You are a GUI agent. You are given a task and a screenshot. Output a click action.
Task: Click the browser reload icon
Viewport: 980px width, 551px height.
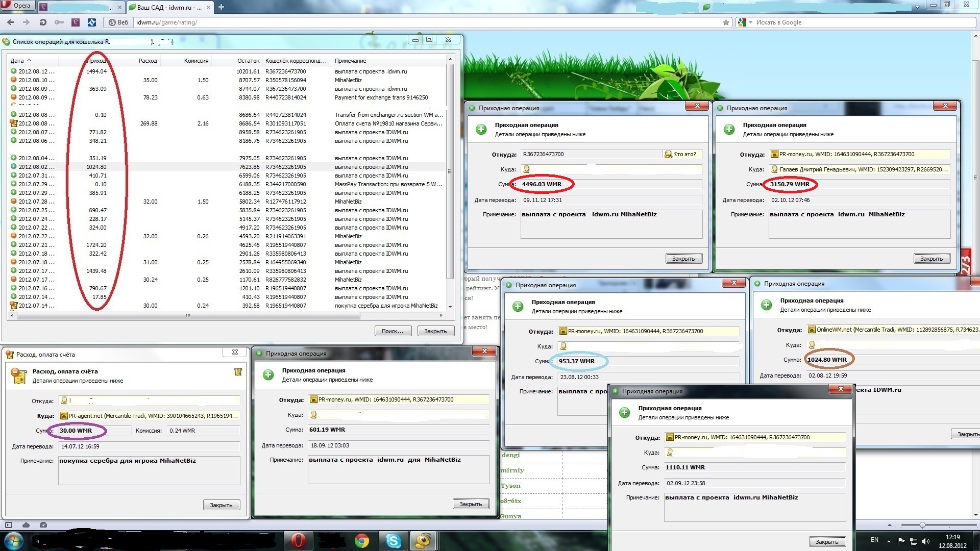(x=43, y=22)
